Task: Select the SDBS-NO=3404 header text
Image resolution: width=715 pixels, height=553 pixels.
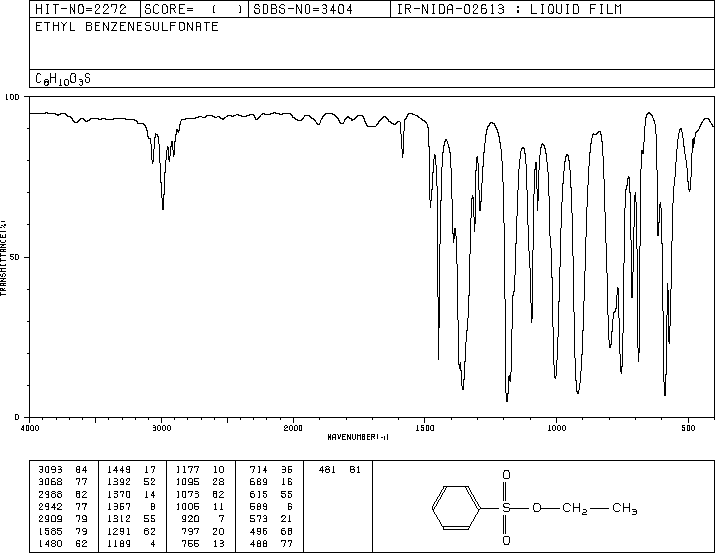Action: [303, 9]
